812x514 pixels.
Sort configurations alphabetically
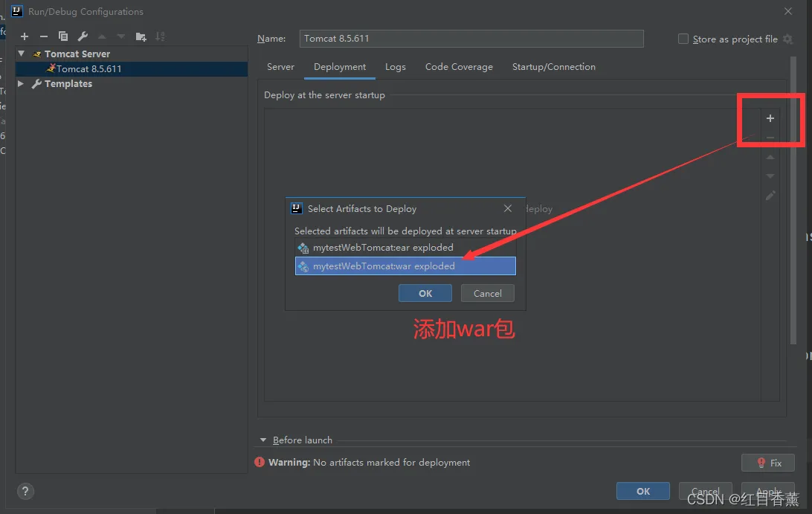click(x=160, y=36)
